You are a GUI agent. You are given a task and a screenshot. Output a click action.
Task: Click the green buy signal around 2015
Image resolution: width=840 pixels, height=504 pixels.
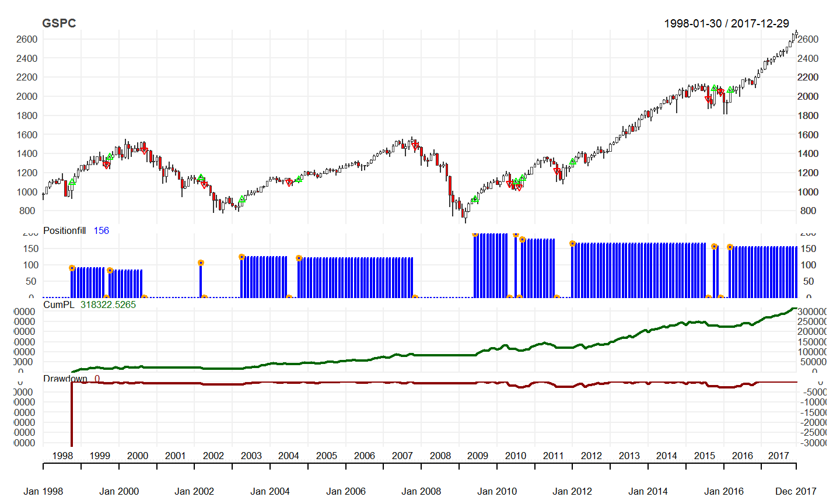(x=715, y=88)
